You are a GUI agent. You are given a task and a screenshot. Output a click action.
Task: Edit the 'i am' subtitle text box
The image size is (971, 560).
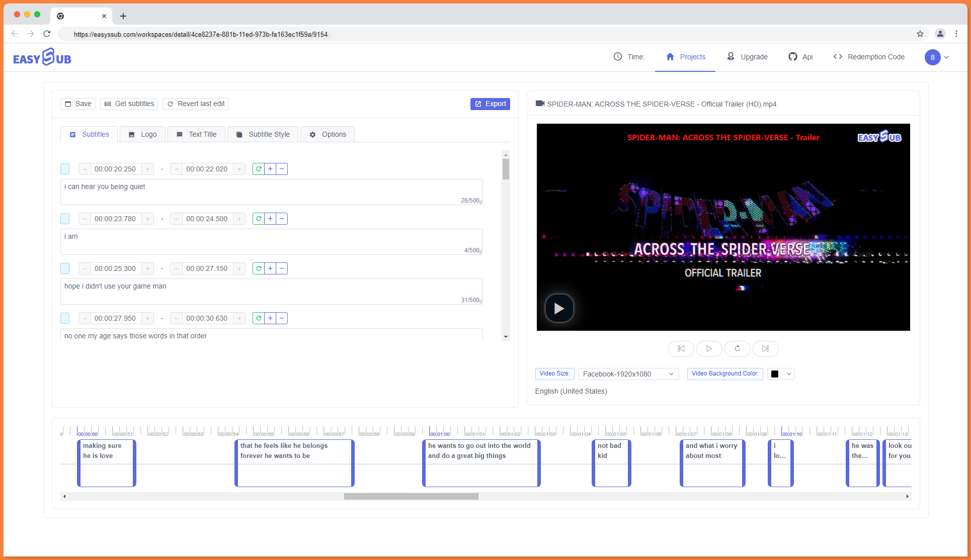(x=272, y=242)
